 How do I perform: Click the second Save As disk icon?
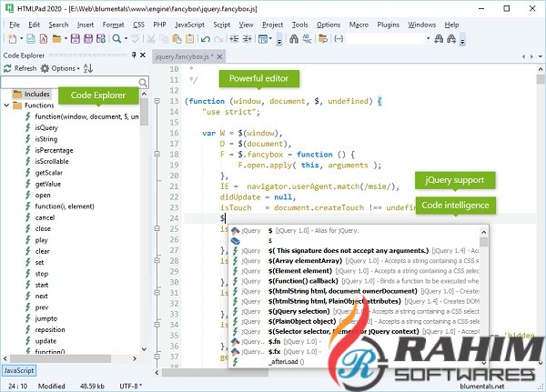[88, 38]
